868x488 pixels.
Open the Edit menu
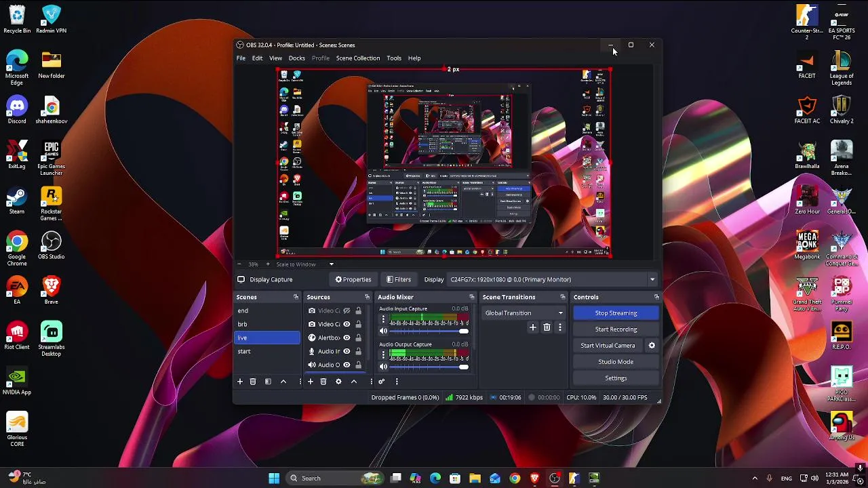pos(257,58)
